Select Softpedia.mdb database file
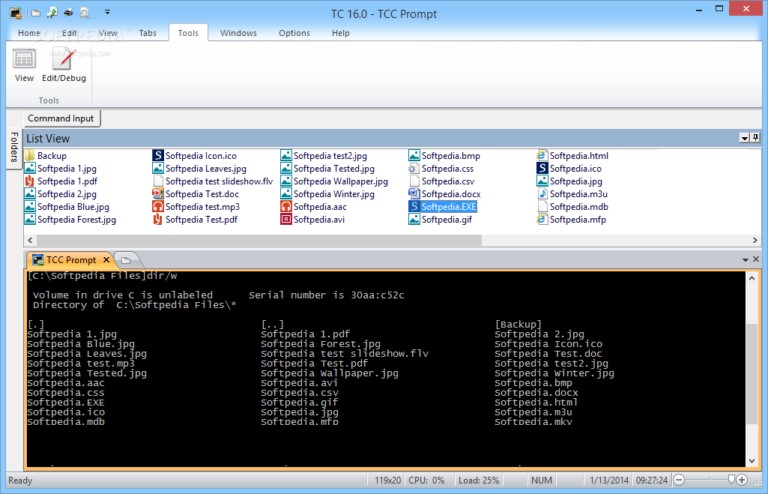 pyautogui.click(x=573, y=207)
